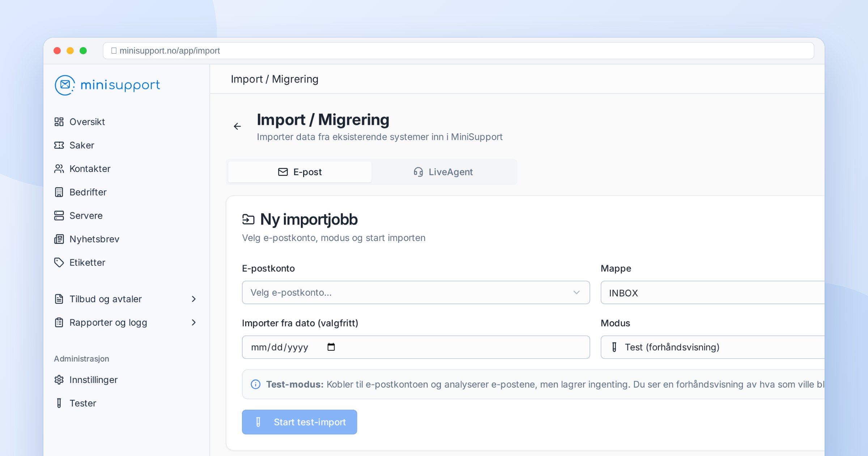Open the Modus Test (forhåndsvisning) dropdown
Screen dimensions: 868x456
click(712, 347)
